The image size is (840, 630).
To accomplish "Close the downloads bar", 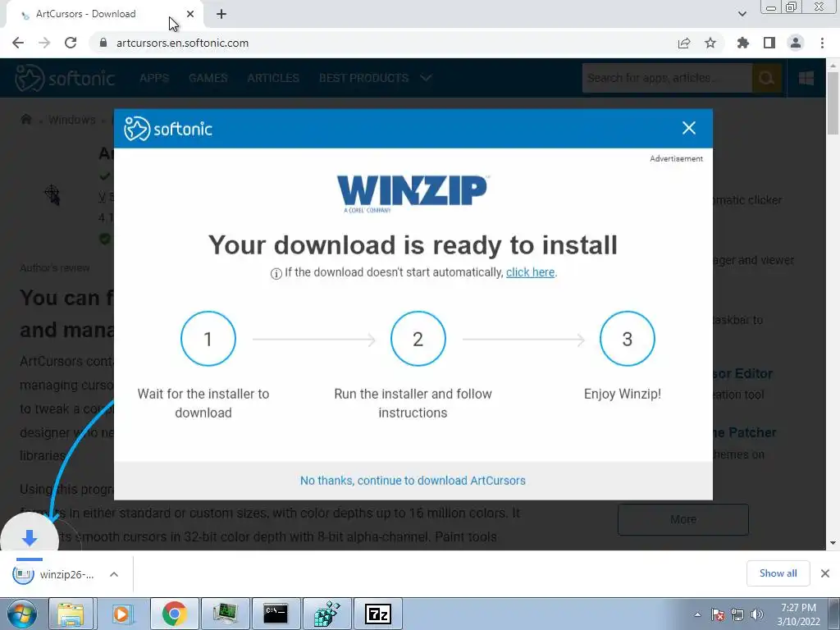I will coord(825,573).
